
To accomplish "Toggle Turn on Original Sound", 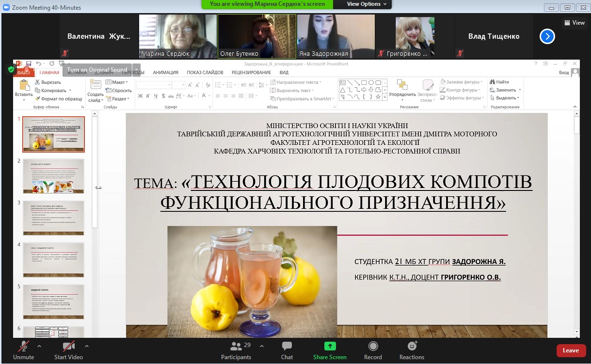I will [x=97, y=70].
